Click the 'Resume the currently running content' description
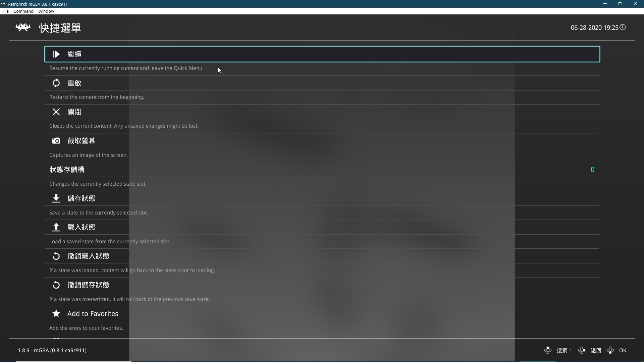 (126, 68)
